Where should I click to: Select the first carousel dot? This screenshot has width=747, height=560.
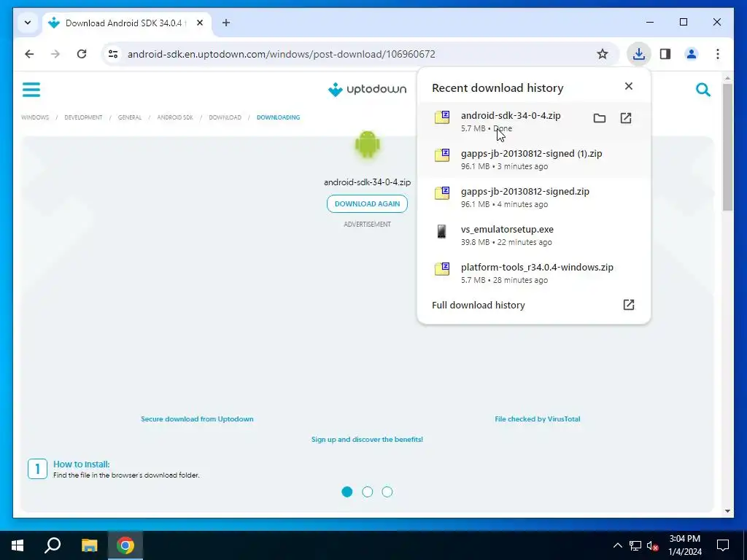pos(347,492)
